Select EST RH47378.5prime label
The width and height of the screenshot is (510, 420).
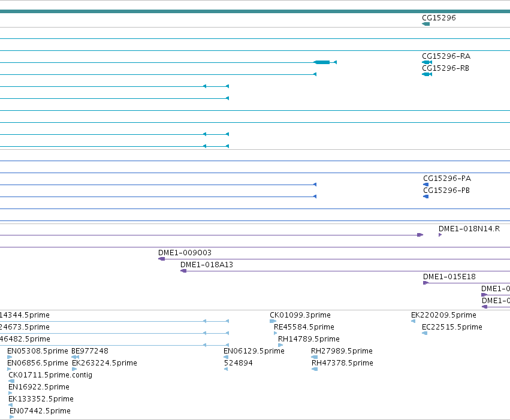pyautogui.click(x=342, y=364)
